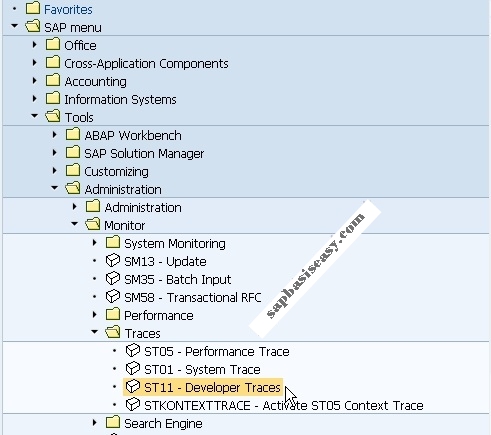The image size is (491, 435).
Task: Click the STKONTEXTTRACE transaction cube icon
Action: point(133,404)
